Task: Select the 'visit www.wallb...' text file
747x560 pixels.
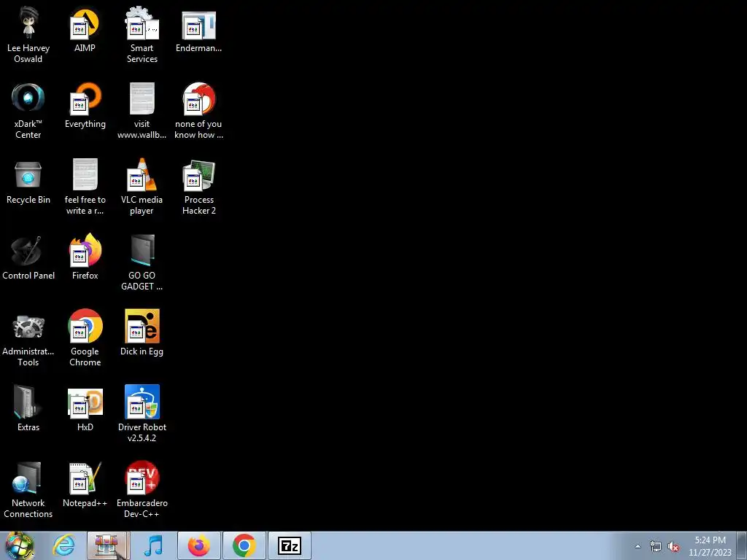Action: coord(142,111)
